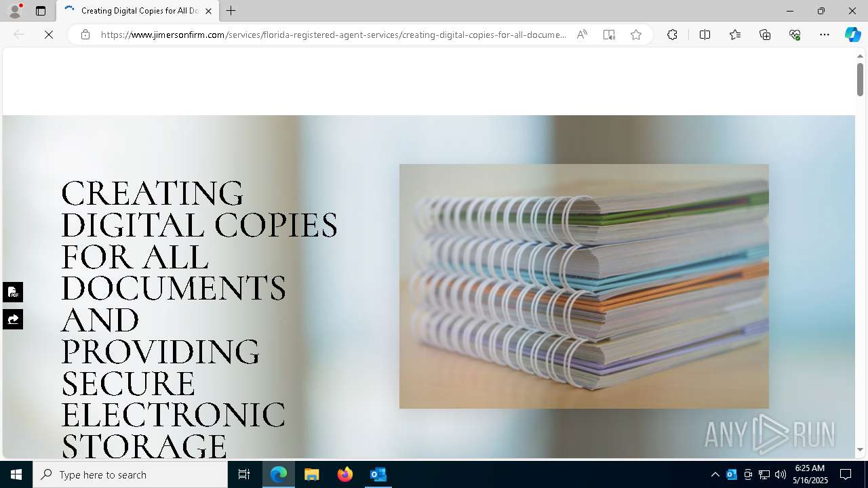
Task: Switch to Microsoft Edge on taskbar
Action: [x=279, y=474]
